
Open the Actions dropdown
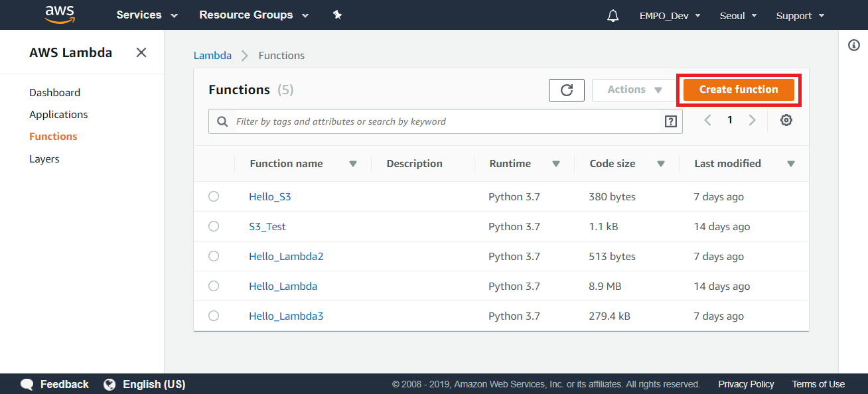click(x=634, y=90)
